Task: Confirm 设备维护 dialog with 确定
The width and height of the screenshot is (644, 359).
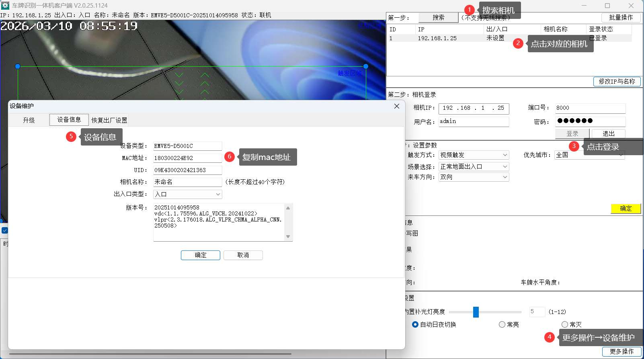Action: click(201, 255)
